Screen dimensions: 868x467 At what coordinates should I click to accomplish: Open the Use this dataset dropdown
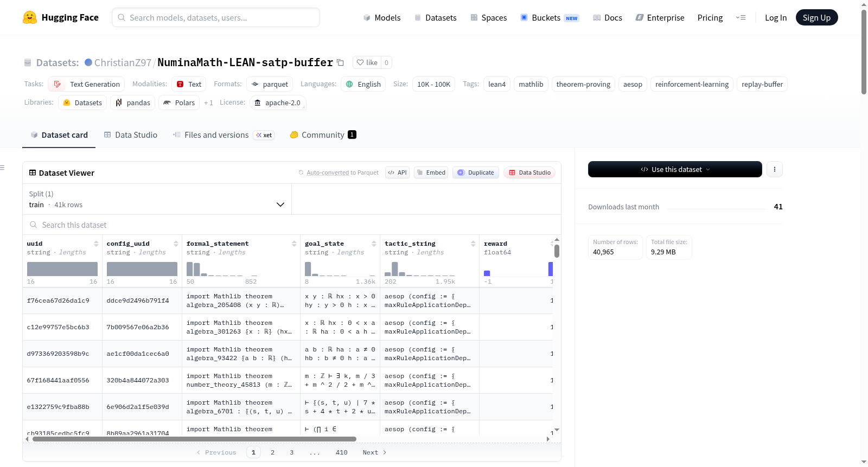(675, 169)
